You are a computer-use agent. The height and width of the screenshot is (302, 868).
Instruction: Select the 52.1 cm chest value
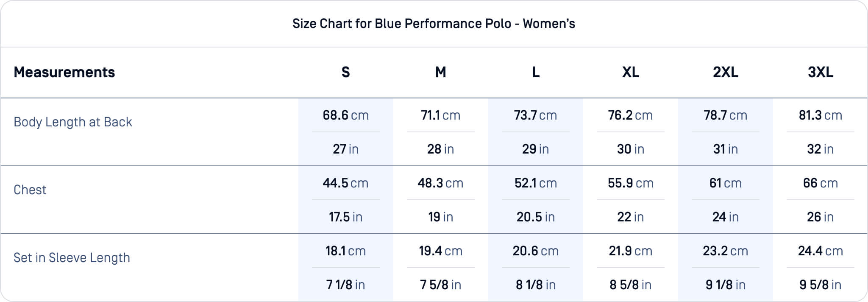pos(535,183)
